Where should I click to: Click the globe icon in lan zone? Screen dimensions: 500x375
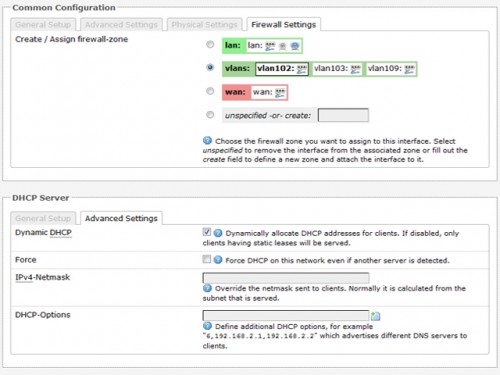[x=295, y=46]
